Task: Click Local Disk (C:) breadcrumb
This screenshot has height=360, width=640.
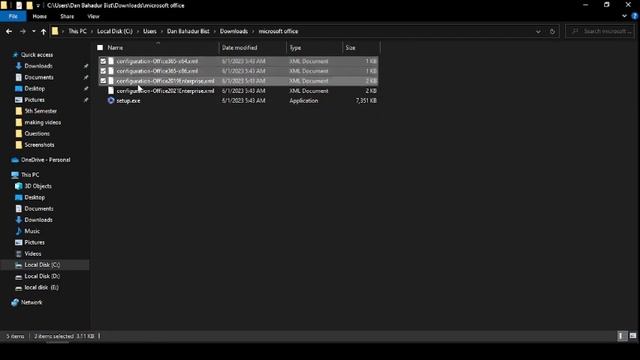Action: pos(115,31)
